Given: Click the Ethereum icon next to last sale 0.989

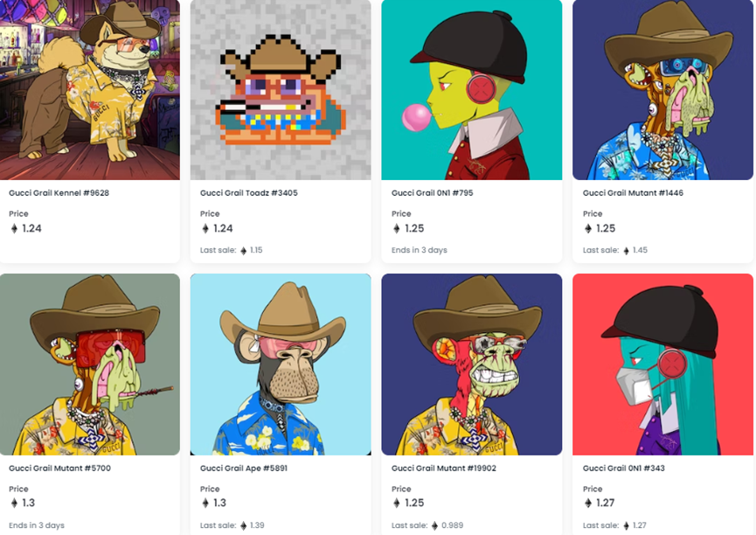Looking at the screenshot, I should click(x=434, y=526).
